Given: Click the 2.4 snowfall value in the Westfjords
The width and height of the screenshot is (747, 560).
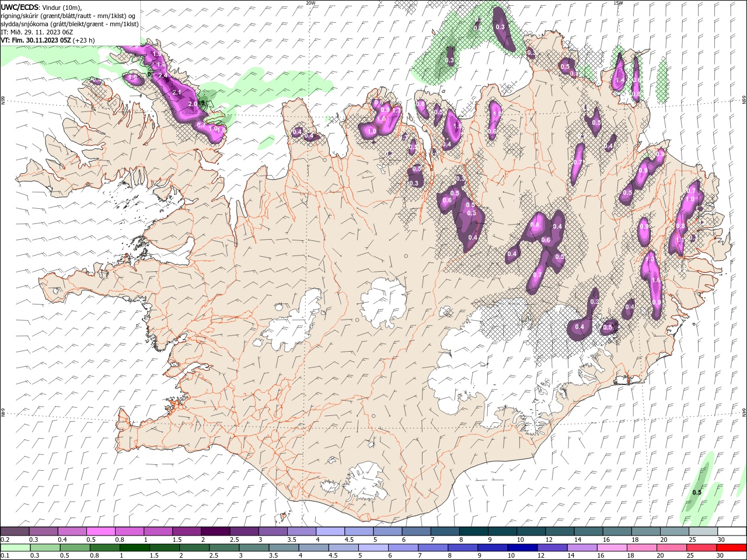Looking at the screenshot, I should point(163,76).
